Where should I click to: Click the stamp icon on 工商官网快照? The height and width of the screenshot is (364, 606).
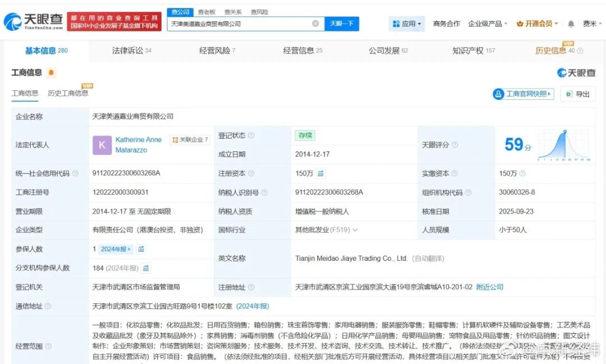pyautogui.click(x=498, y=94)
